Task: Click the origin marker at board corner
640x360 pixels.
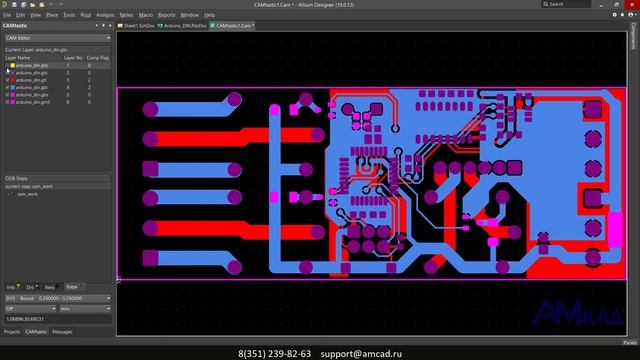Action: pyautogui.click(x=118, y=279)
